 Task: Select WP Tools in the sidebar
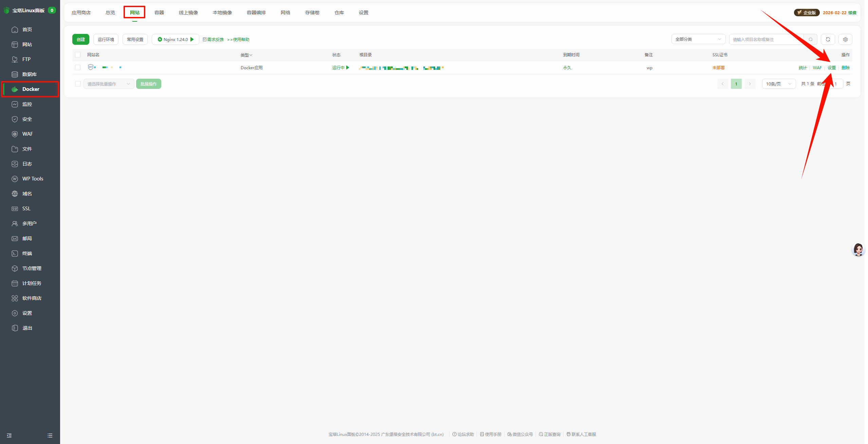33,178
